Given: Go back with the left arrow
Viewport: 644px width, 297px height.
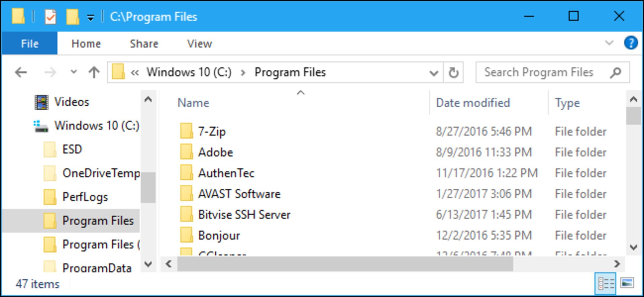Looking at the screenshot, I should coord(21,72).
